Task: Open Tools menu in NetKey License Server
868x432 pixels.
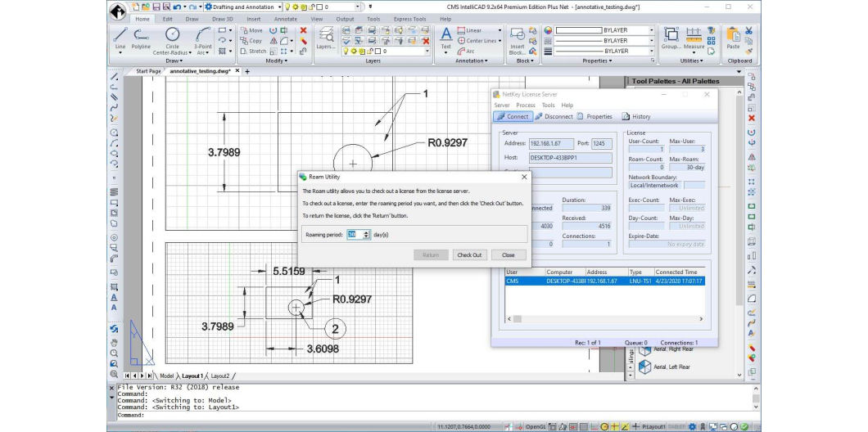Action: pyautogui.click(x=548, y=105)
